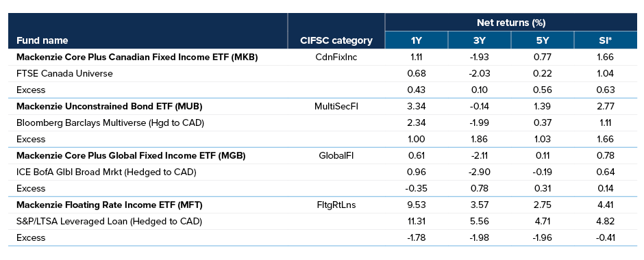Click the FTSE Canada Universe benchmark row
Viewport: 644px width, 260px height.
(x=323, y=74)
